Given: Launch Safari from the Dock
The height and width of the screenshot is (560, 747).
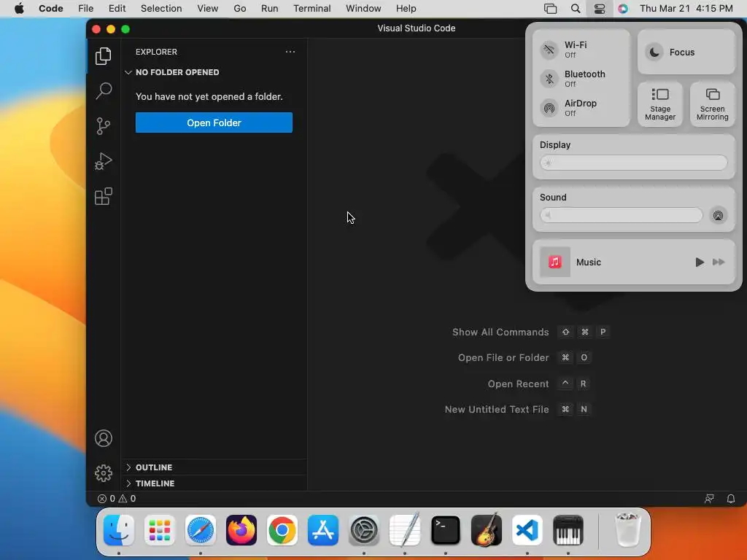Looking at the screenshot, I should 201,530.
